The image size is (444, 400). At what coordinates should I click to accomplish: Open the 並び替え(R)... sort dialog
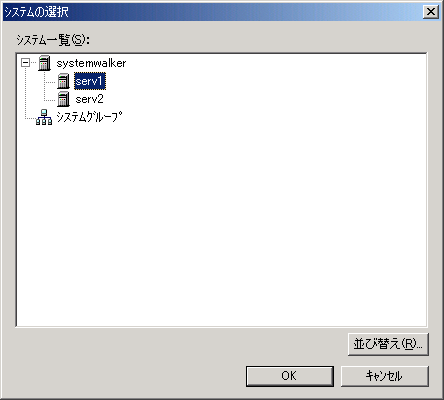pos(388,344)
